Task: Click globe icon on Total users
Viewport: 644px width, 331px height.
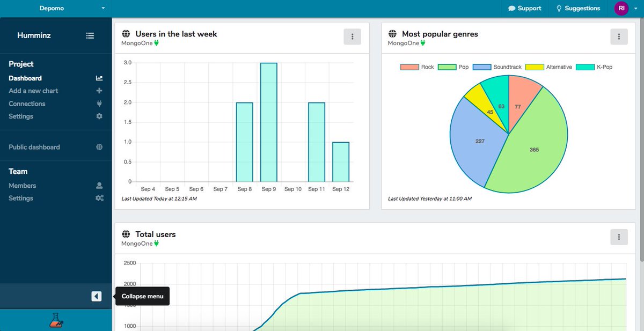Action: (126, 234)
